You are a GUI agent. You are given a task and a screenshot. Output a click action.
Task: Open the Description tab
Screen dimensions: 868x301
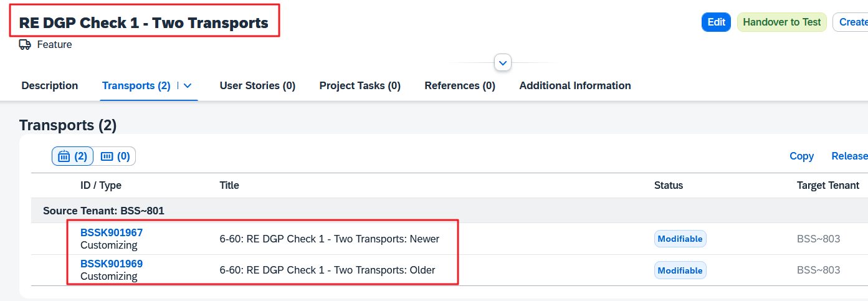point(50,86)
